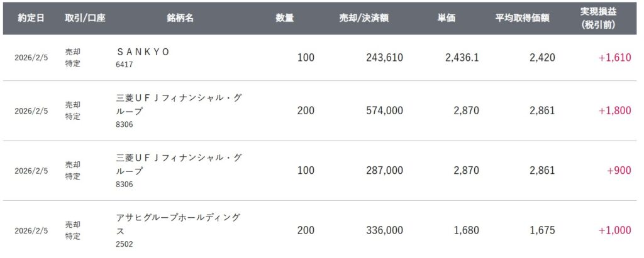Click the 574,000 settlement amount
644x258 pixels.
[384, 110]
